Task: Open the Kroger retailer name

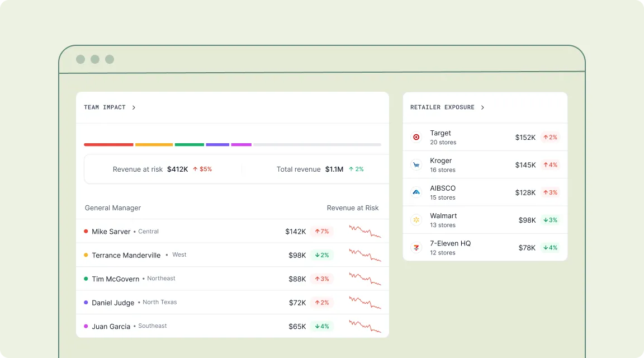Action: click(x=441, y=161)
